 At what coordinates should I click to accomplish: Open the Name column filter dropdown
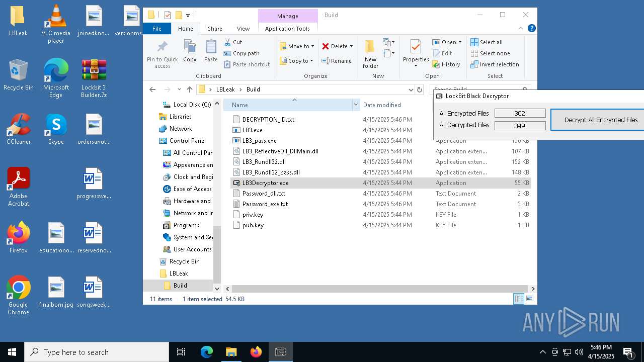click(x=356, y=105)
